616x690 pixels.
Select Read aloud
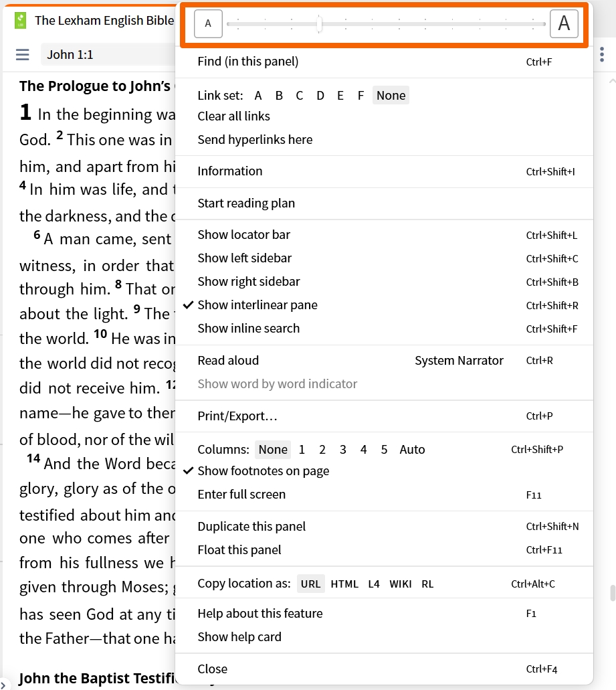tap(228, 361)
